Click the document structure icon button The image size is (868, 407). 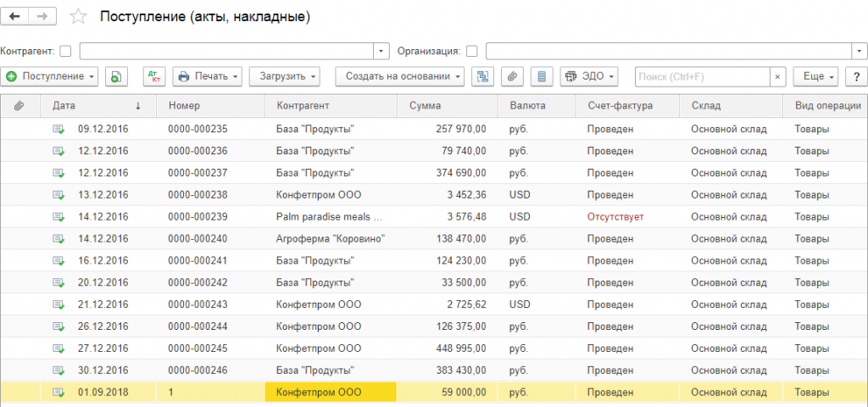click(x=482, y=76)
